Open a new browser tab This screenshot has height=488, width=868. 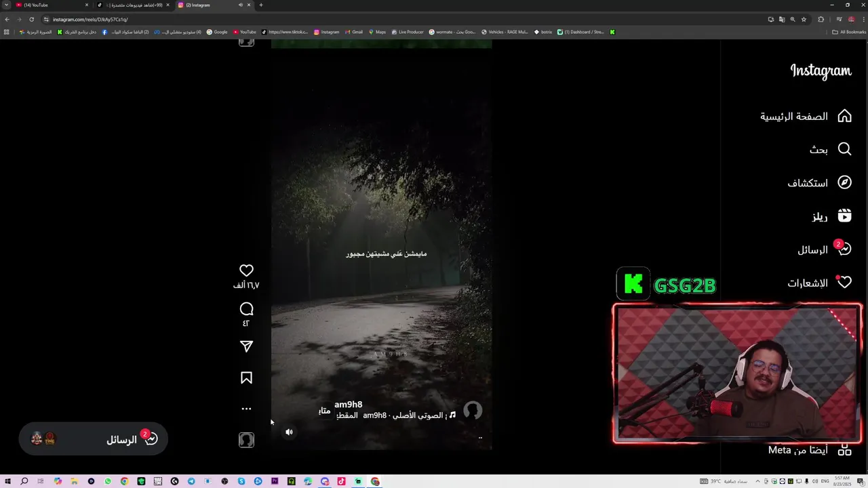261,5
